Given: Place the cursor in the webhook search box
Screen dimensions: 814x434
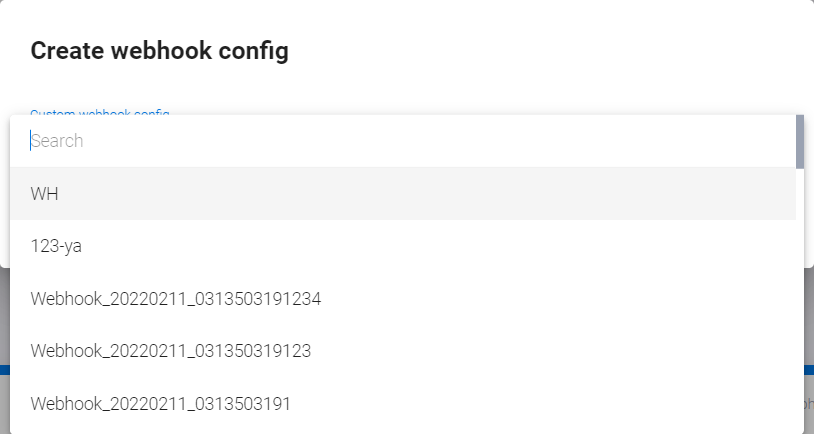Looking at the screenshot, I should click(x=300, y=141).
